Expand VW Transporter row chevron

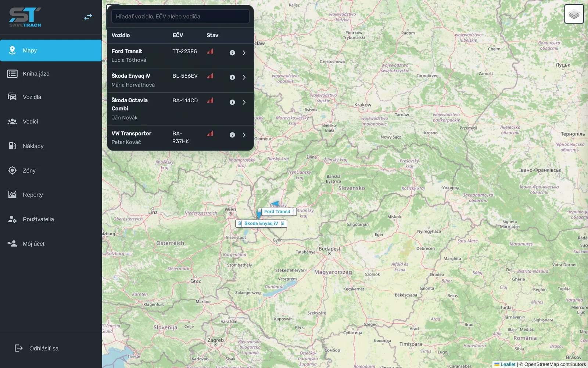click(x=244, y=135)
